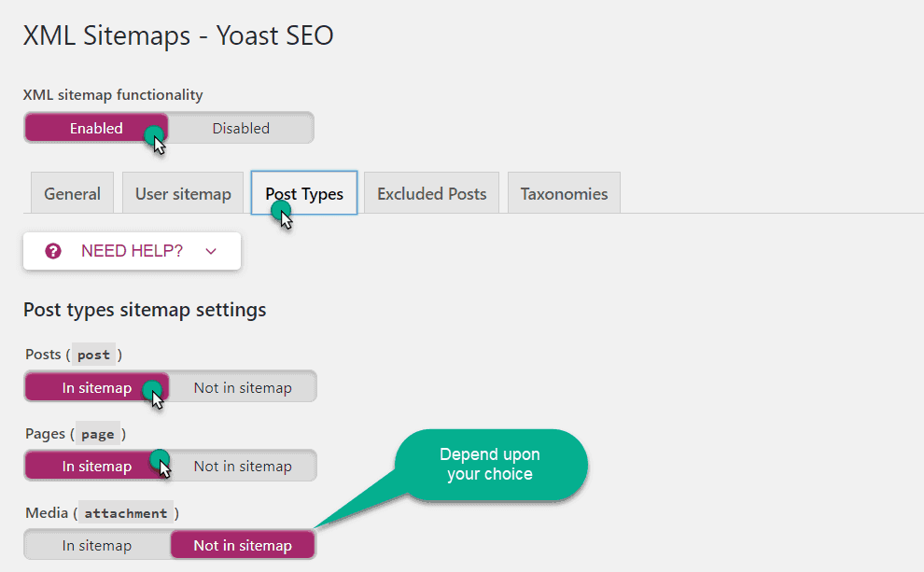Click the 'page' code label

pos(98,435)
